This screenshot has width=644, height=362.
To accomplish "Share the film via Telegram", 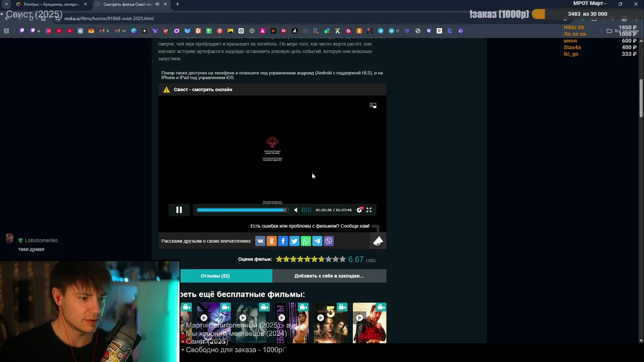I will pos(317,241).
